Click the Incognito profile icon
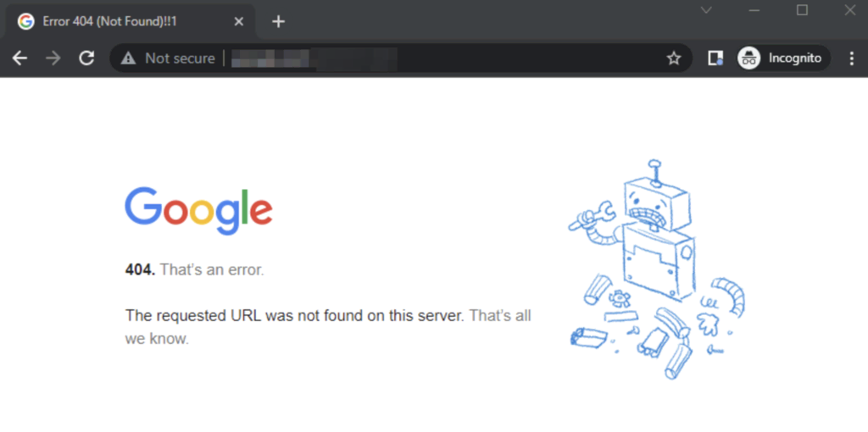This screenshot has width=868, height=432. click(x=748, y=58)
